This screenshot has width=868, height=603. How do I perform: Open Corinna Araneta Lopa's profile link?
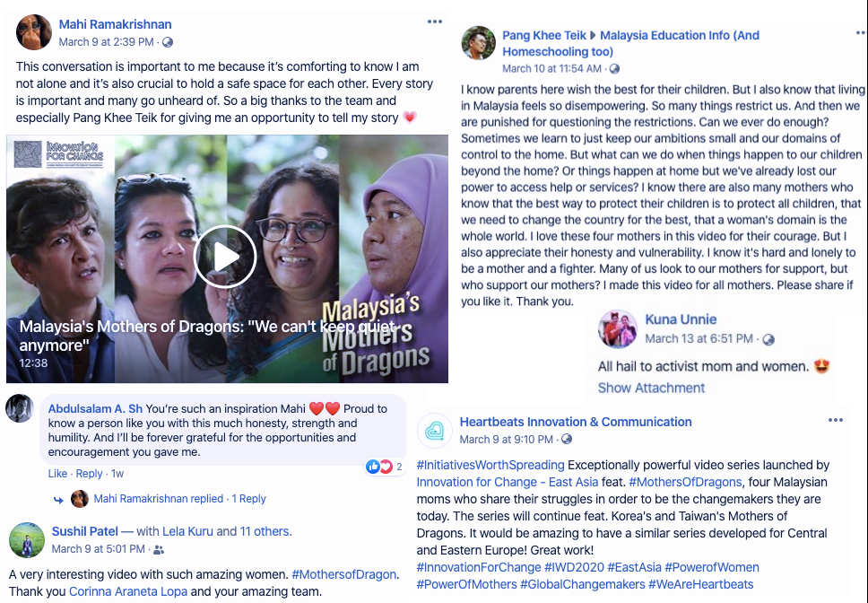[x=128, y=591]
